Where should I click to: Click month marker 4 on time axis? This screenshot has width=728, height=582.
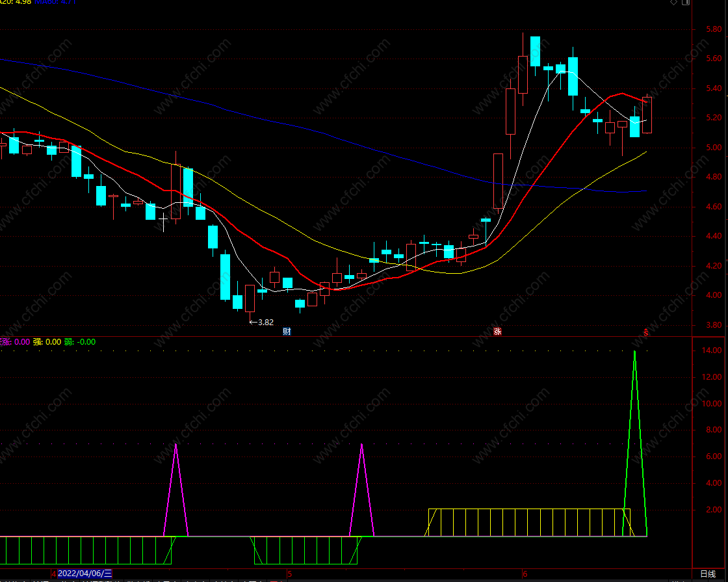(x=54, y=574)
